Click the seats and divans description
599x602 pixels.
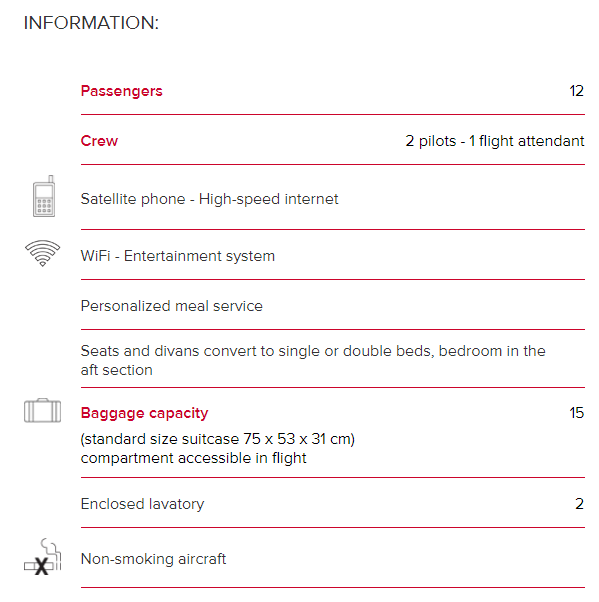pyautogui.click(x=313, y=361)
